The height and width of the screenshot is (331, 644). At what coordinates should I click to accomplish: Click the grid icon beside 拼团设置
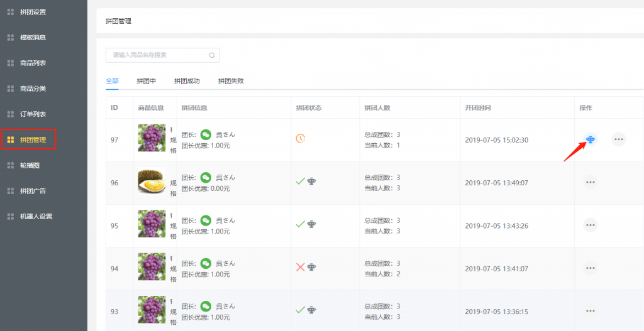point(11,12)
